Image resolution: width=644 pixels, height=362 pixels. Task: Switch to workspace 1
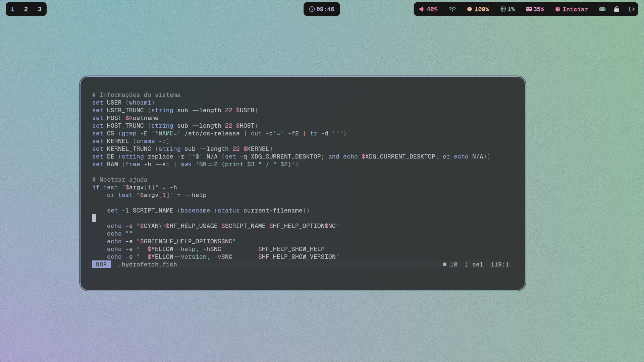coord(12,9)
